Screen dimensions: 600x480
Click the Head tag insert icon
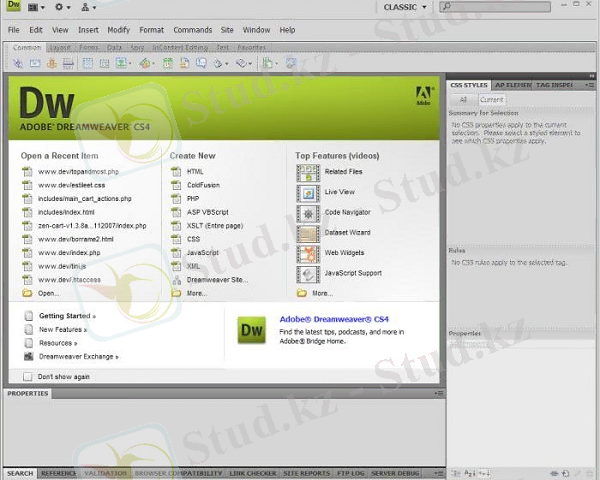pyautogui.click(x=218, y=63)
